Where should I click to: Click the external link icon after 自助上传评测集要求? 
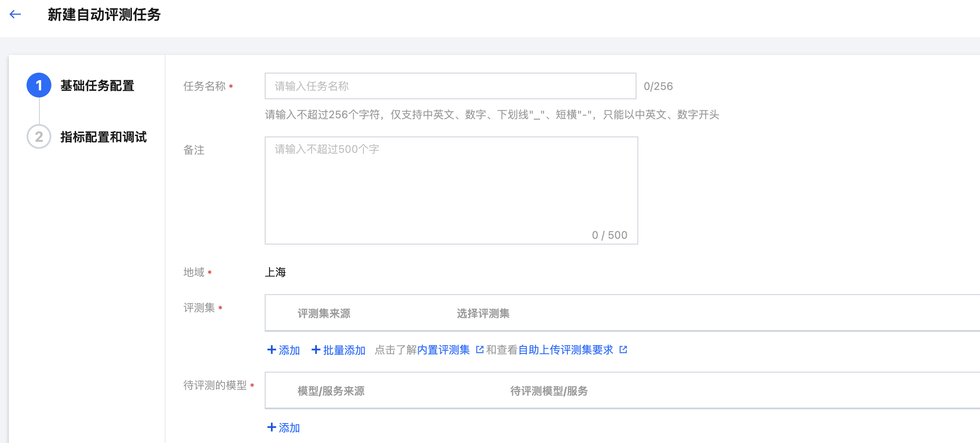pyautogui.click(x=623, y=350)
